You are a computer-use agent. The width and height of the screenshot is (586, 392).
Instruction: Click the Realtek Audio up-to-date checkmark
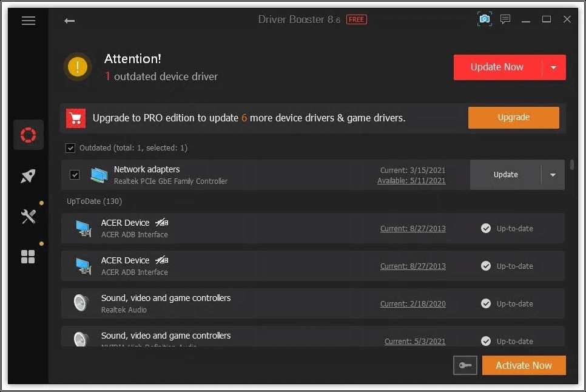pyautogui.click(x=486, y=303)
